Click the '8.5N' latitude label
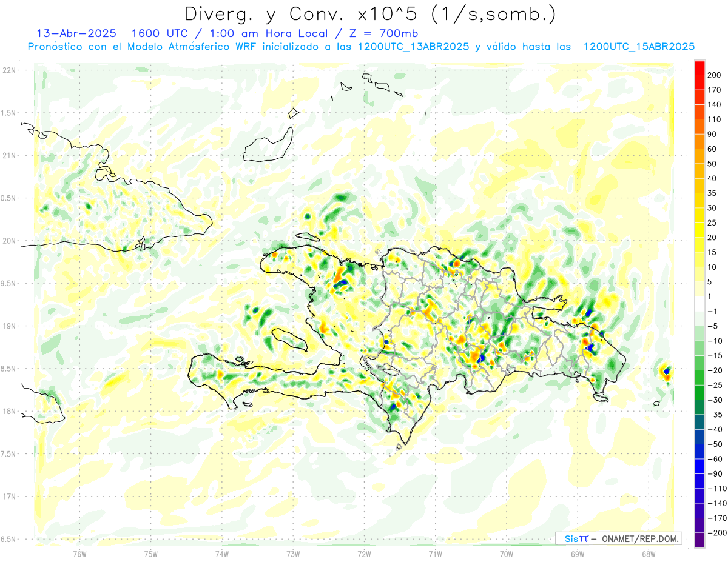This screenshot has height=562, width=728. 8,369
